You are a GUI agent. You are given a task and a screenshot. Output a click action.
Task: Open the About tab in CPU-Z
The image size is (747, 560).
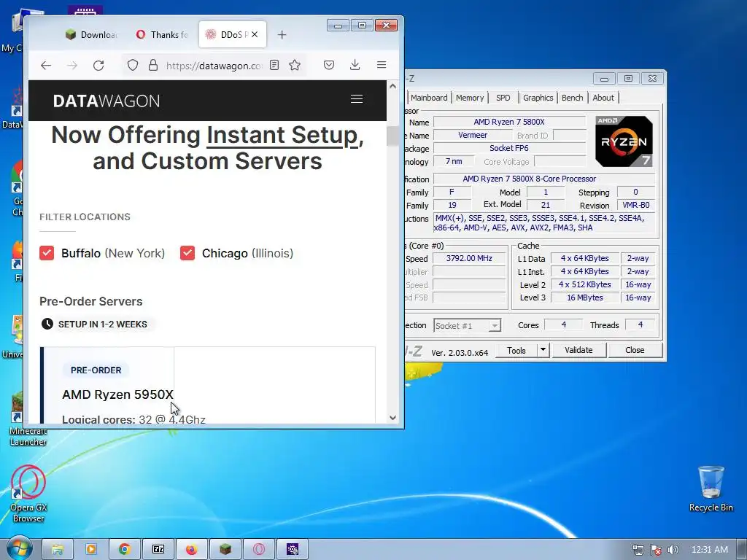(x=603, y=98)
